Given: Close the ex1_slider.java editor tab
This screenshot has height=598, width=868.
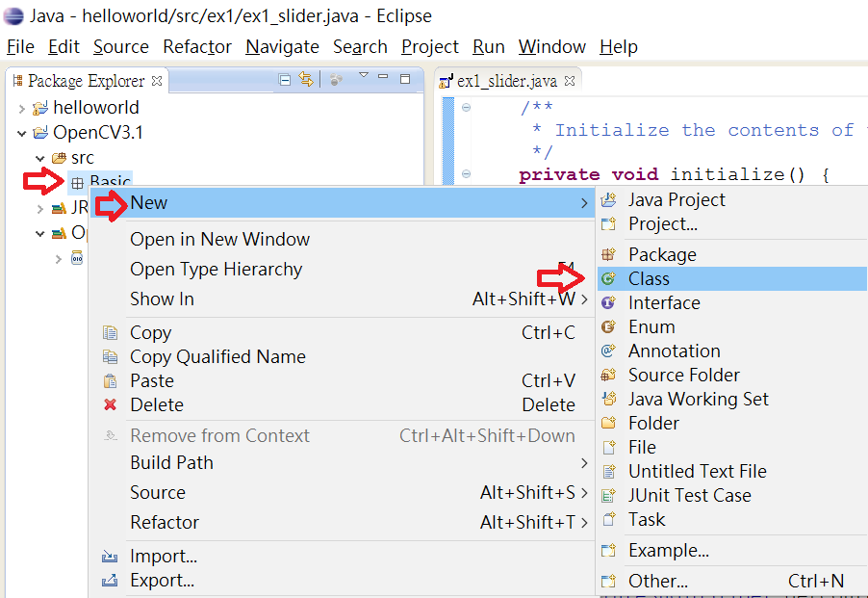Looking at the screenshot, I should (x=570, y=81).
